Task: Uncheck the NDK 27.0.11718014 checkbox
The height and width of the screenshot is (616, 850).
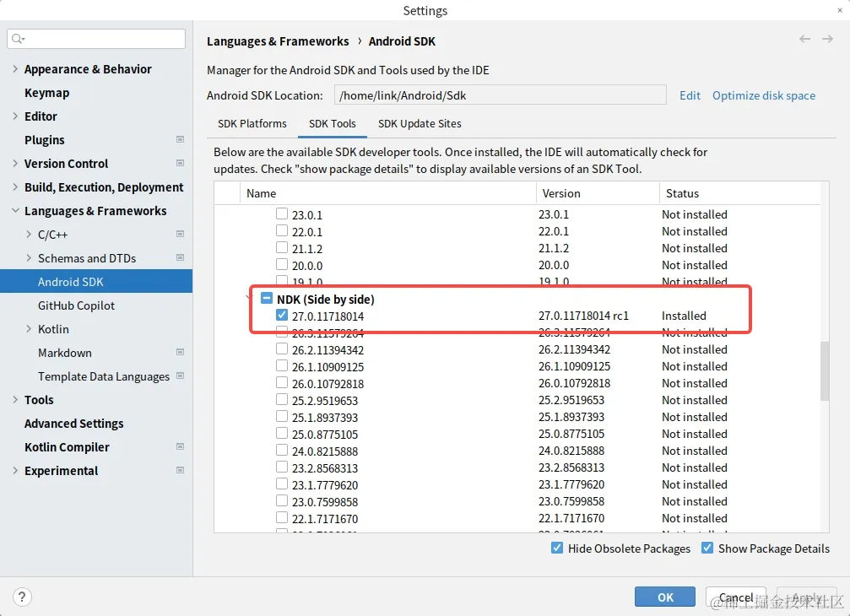Action: point(282,316)
